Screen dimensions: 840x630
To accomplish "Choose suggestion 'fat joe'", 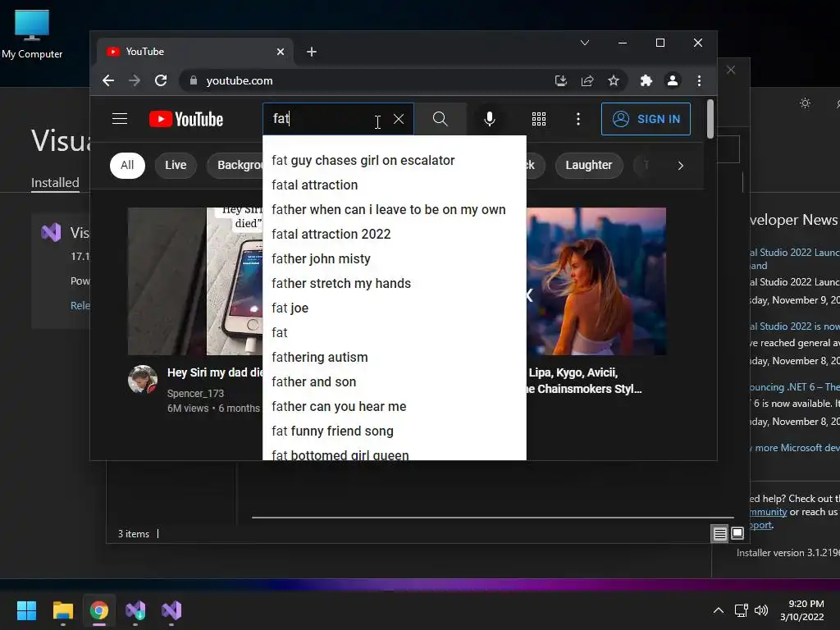I will 395,308.
